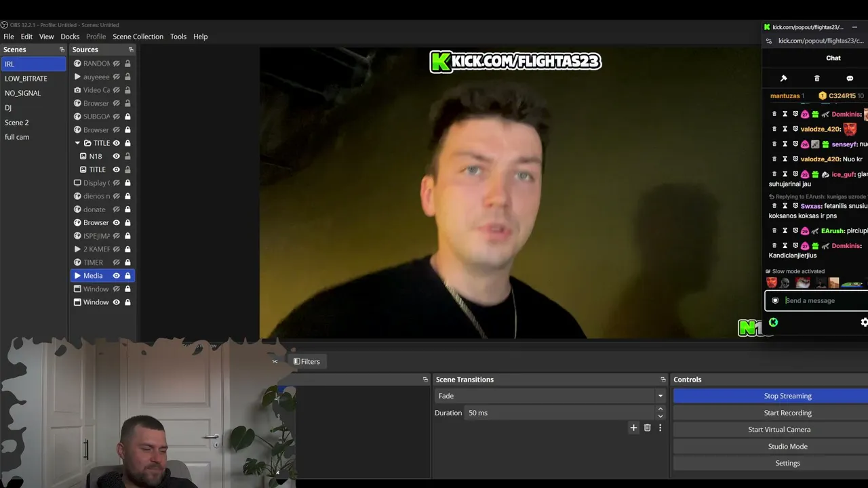This screenshot has height=488, width=868.
Task: Open the Help menu
Action: click(200, 37)
